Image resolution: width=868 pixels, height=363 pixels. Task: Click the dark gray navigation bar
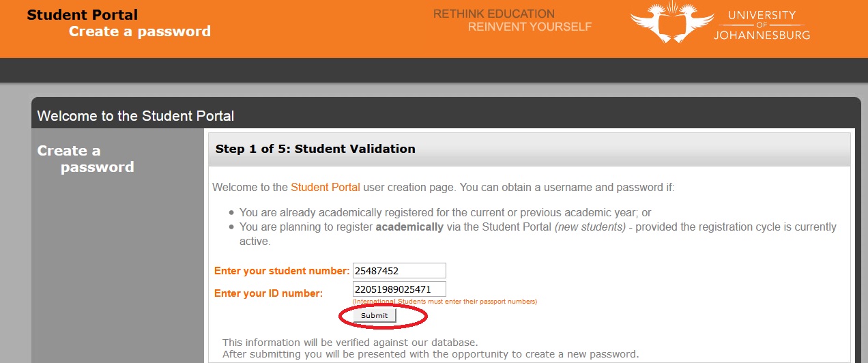click(x=434, y=70)
